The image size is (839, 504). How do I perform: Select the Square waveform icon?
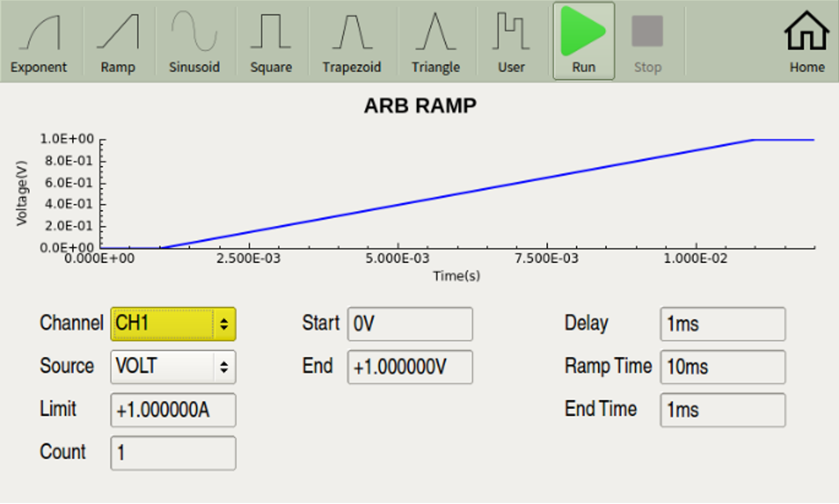point(271,42)
